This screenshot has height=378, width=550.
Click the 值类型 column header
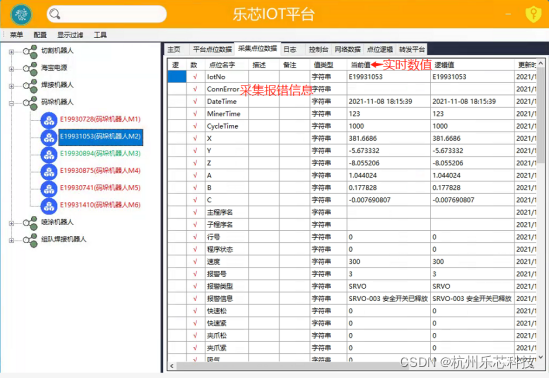328,65
